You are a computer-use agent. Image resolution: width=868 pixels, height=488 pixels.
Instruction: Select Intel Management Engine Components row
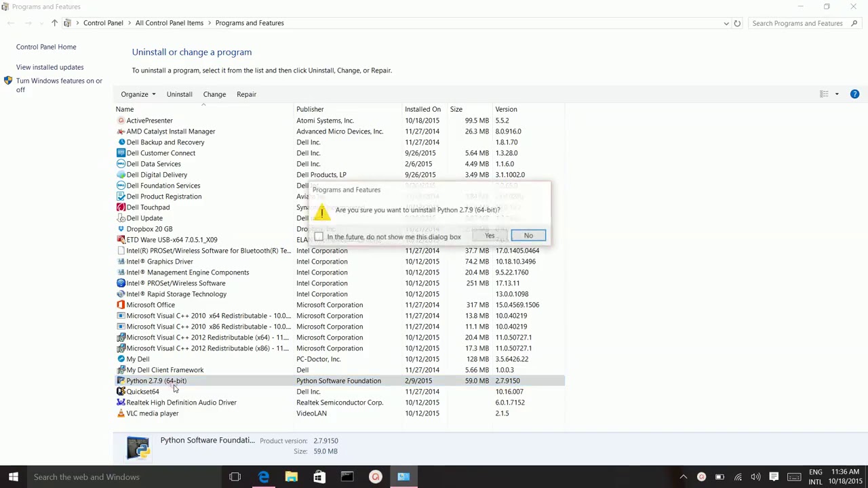point(339,272)
